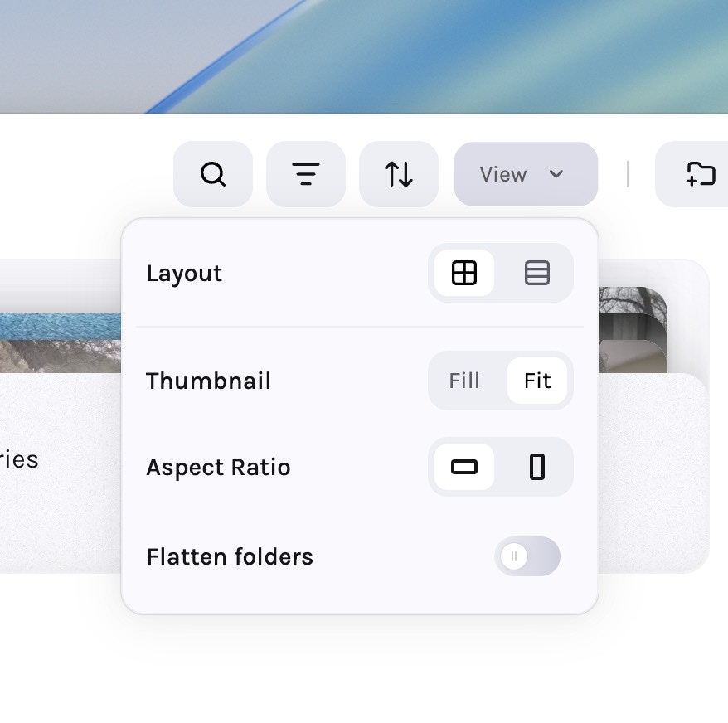Click the search icon in the toolbar

tap(213, 174)
